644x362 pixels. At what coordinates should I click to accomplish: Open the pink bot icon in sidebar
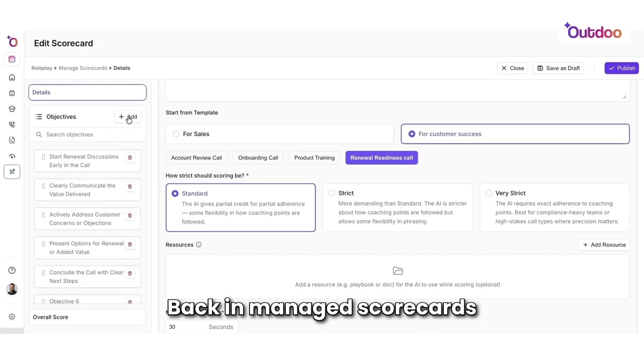click(x=12, y=59)
